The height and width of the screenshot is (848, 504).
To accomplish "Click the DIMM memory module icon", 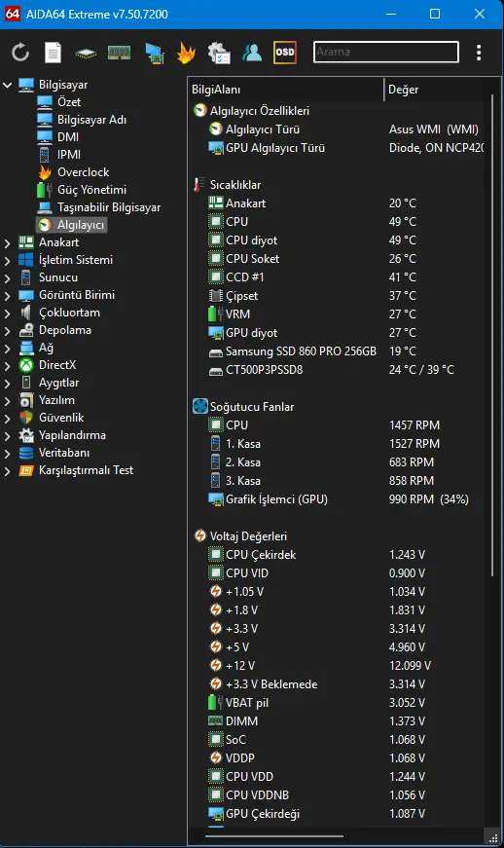I will pyautogui.click(x=216, y=720).
